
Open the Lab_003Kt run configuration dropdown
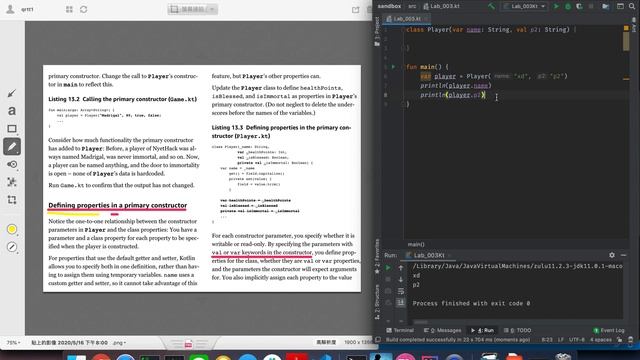click(524, 6)
